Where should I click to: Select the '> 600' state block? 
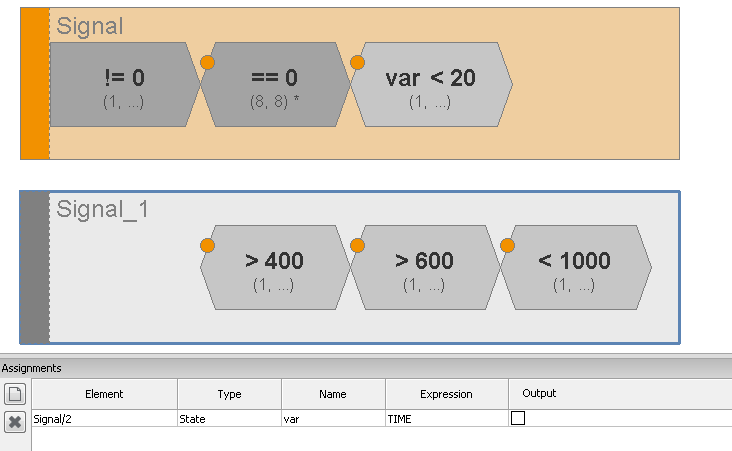pos(425,268)
